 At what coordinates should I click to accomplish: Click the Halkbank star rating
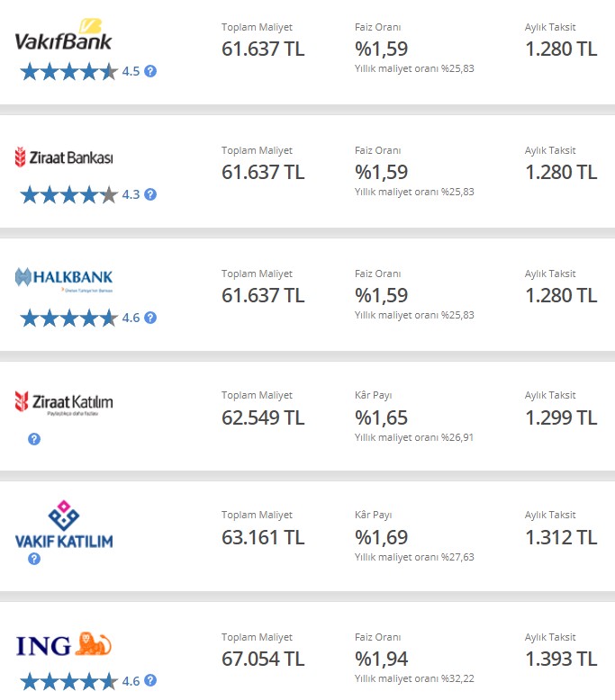point(68,318)
